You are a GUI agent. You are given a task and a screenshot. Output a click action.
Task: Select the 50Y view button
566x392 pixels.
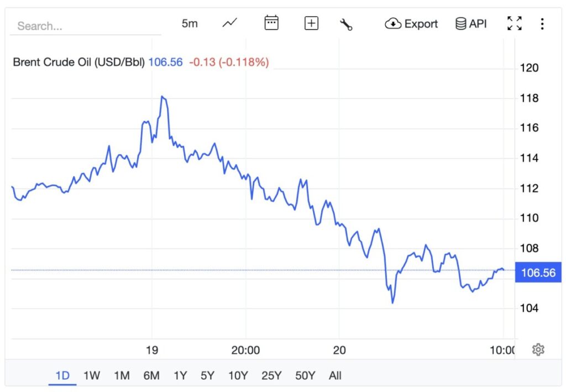coord(305,375)
